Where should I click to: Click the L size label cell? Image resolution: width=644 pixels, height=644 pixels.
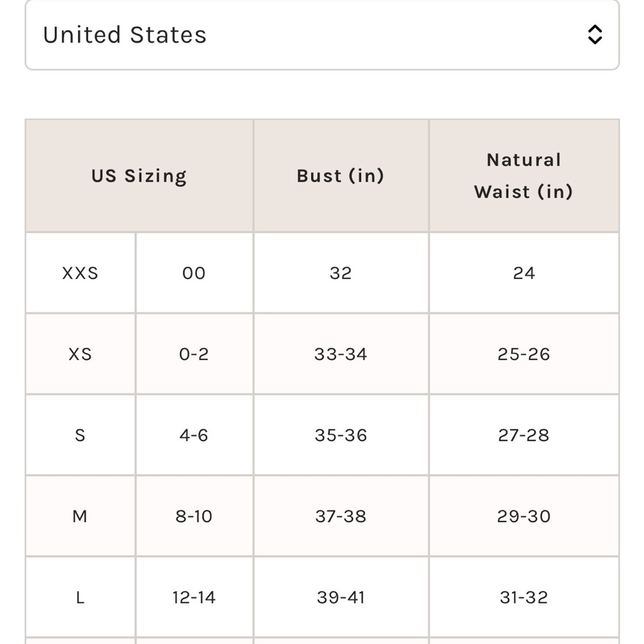coord(80,597)
